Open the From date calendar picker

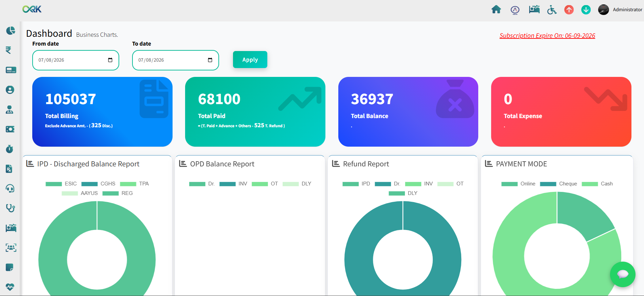110,60
